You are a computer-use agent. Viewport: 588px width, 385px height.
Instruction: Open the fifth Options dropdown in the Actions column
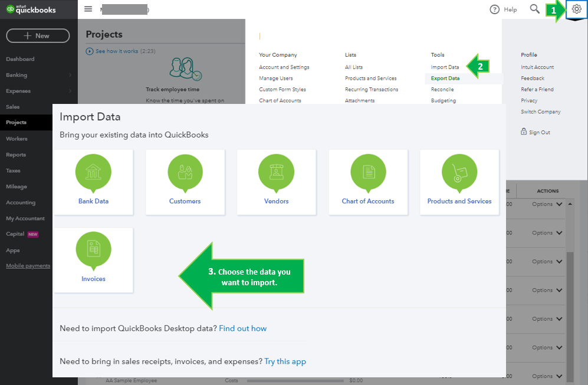tap(547, 318)
